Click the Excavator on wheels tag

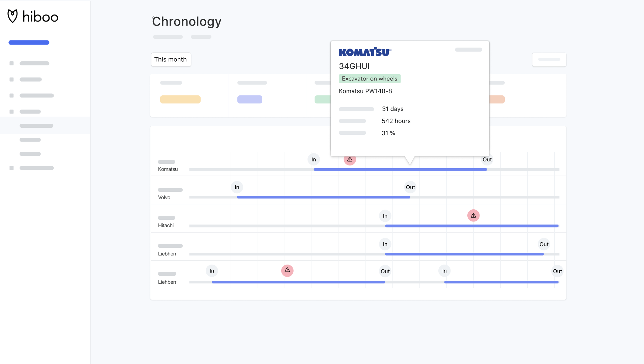(x=370, y=79)
